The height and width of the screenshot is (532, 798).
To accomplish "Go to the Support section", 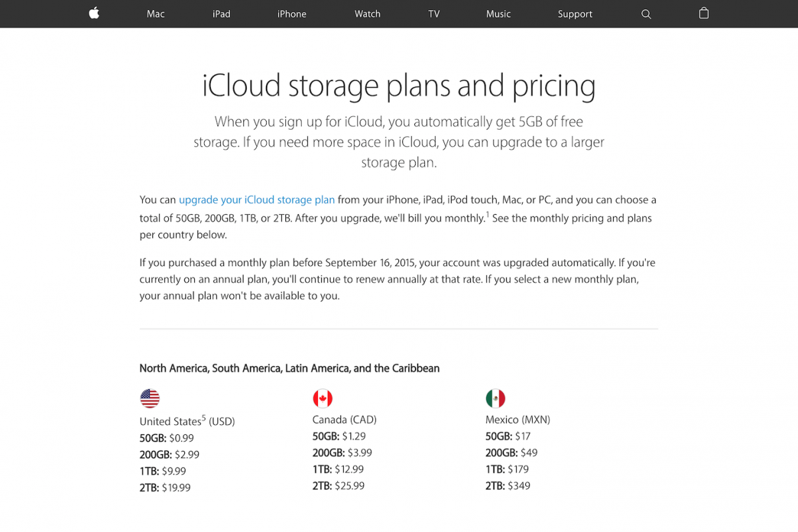I will [575, 13].
